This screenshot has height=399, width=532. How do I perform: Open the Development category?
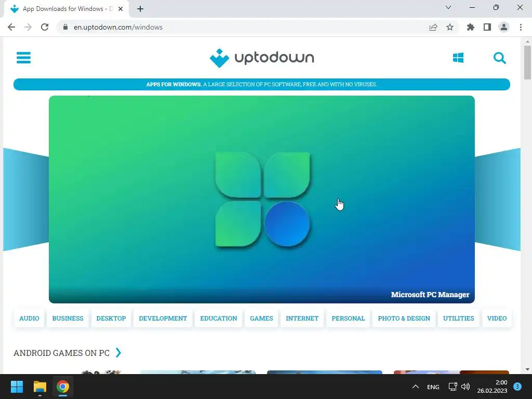pos(163,318)
